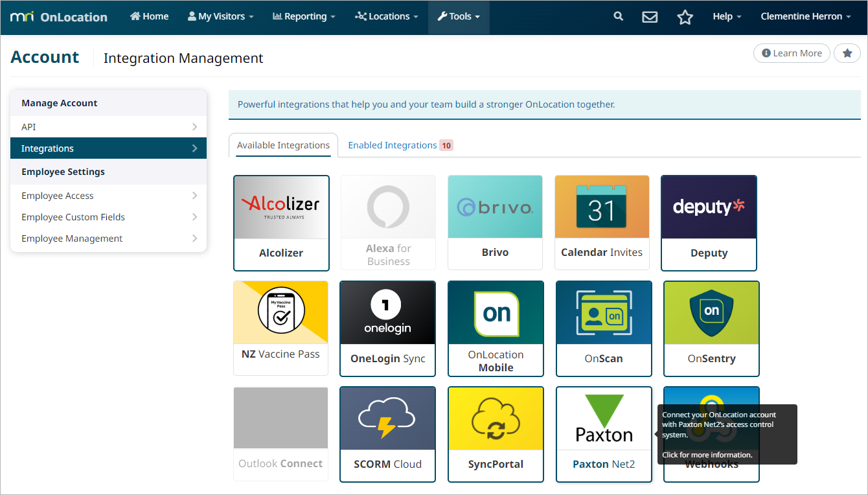The height and width of the screenshot is (495, 868).
Task: Open the Tools dropdown menu
Action: 459,17
